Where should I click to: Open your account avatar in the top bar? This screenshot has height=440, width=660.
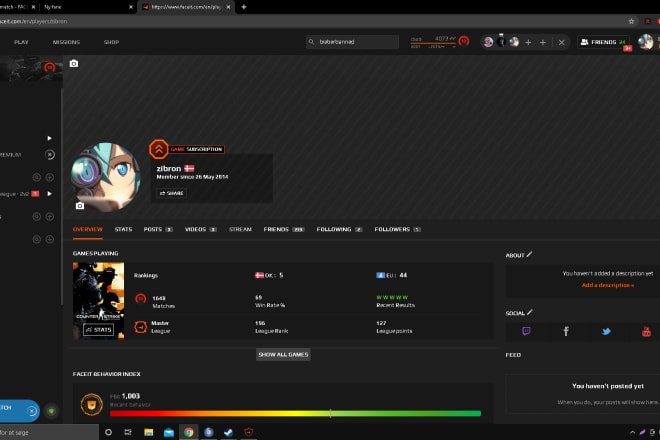pyautogui.click(x=645, y=42)
